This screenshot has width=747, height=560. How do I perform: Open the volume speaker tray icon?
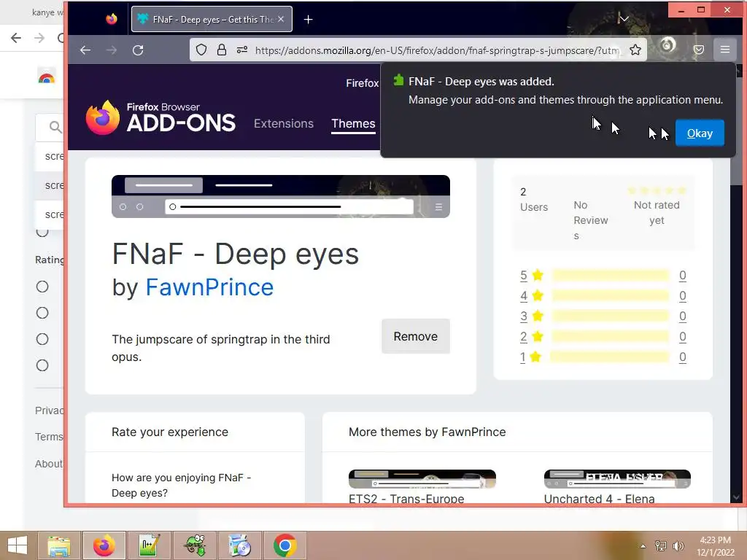pyautogui.click(x=678, y=546)
